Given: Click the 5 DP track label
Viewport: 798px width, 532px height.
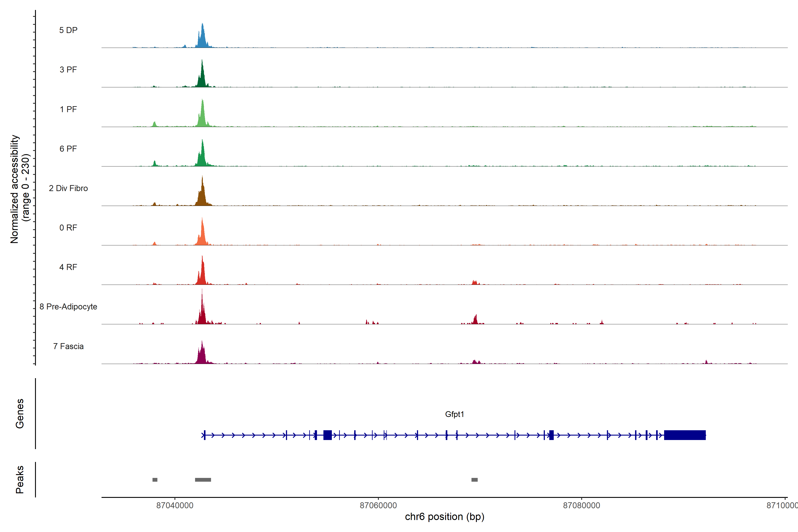Looking at the screenshot, I should pyautogui.click(x=68, y=30).
